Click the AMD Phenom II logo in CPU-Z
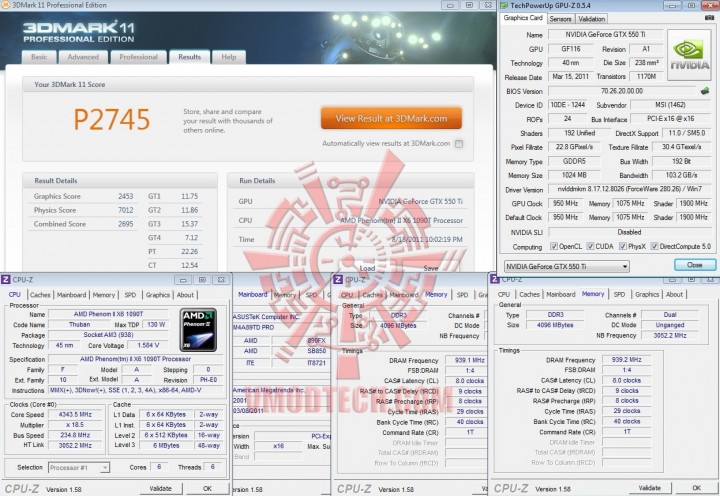The height and width of the screenshot is (496, 720). click(198, 330)
